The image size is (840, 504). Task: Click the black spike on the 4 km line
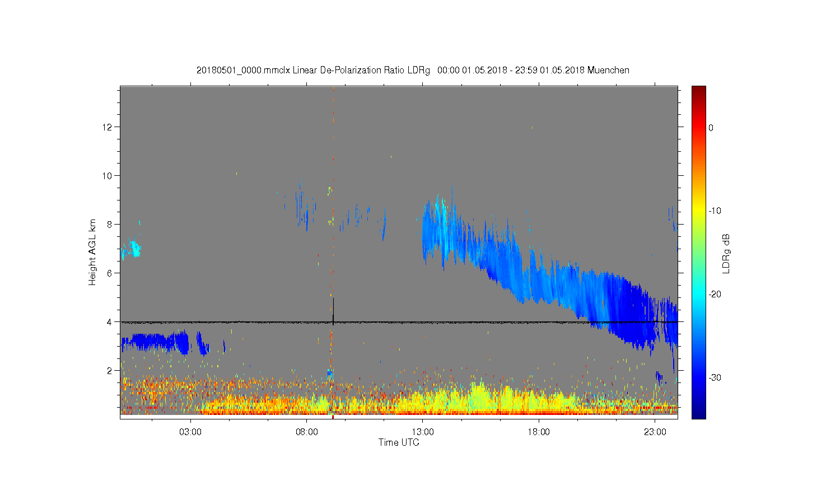coord(333,311)
